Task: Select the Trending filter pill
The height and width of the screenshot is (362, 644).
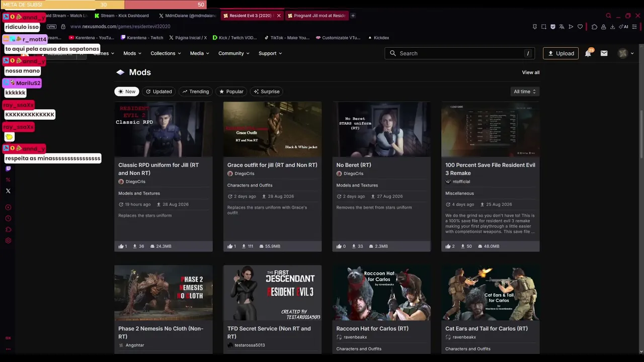Action: tap(195, 92)
